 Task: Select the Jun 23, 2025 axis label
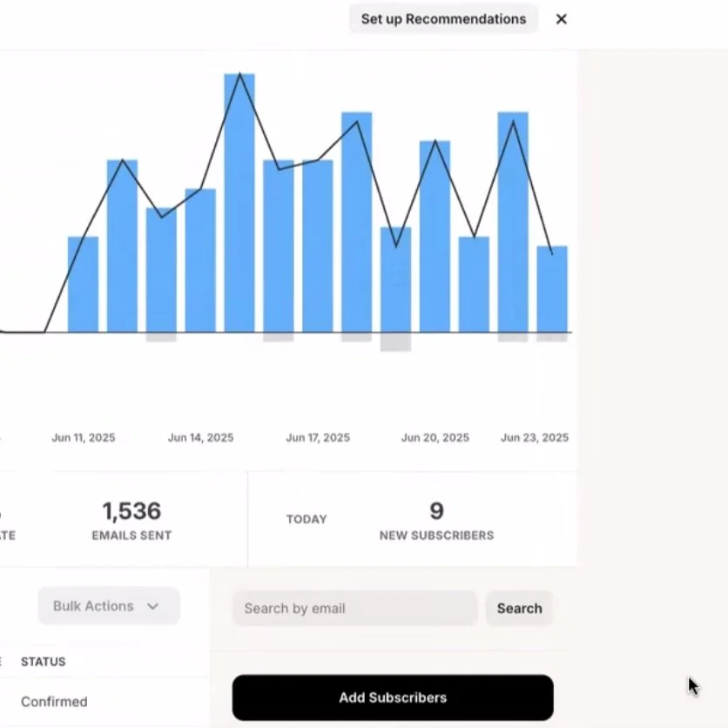coord(534,437)
